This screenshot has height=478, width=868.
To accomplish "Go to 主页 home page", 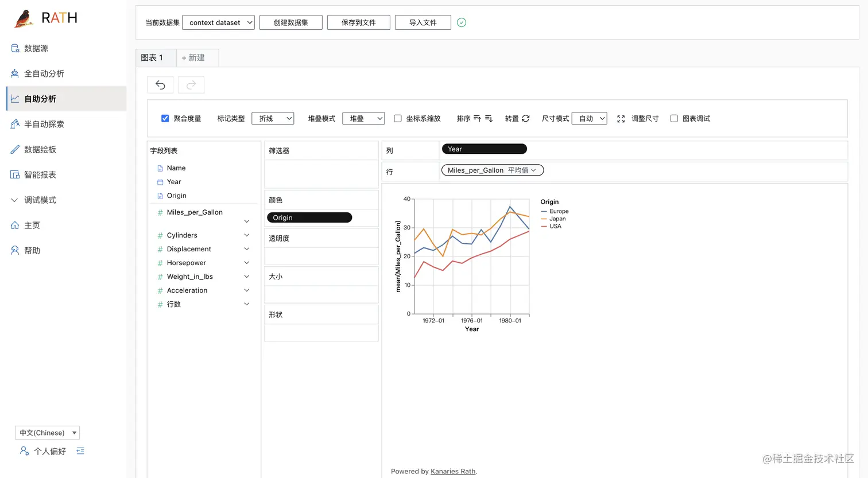I will (32, 225).
